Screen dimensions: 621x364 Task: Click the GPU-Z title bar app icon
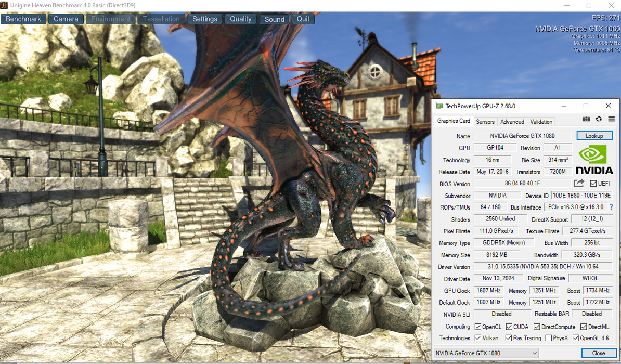[x=439, y=106]
